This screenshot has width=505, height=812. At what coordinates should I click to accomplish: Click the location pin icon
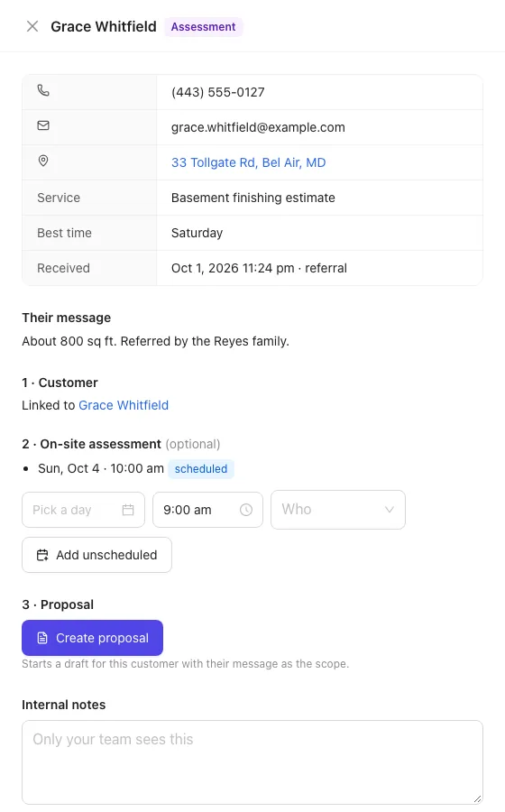(43, 161)
